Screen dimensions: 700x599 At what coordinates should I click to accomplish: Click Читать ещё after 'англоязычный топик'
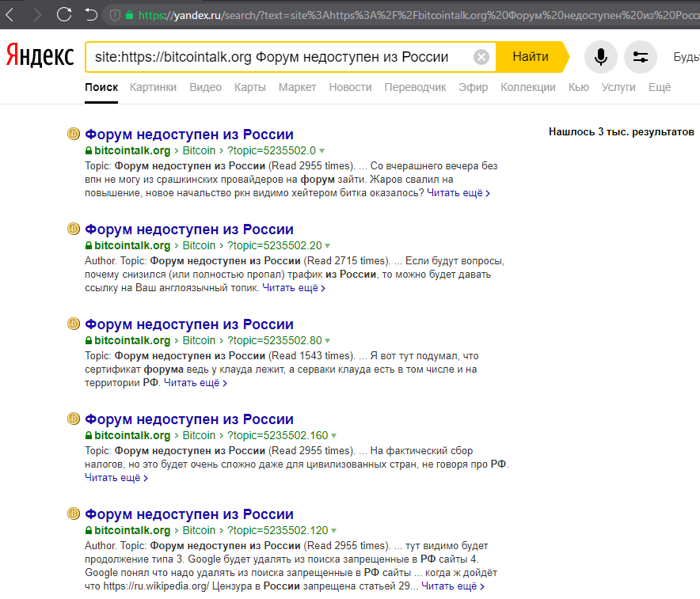pyautogui.click(x=294, y=288)
